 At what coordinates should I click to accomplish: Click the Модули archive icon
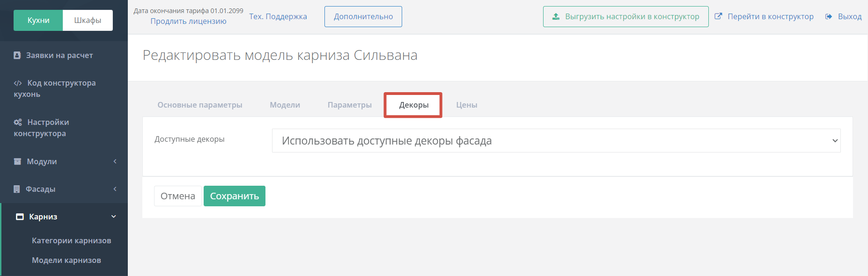[17, 161]
